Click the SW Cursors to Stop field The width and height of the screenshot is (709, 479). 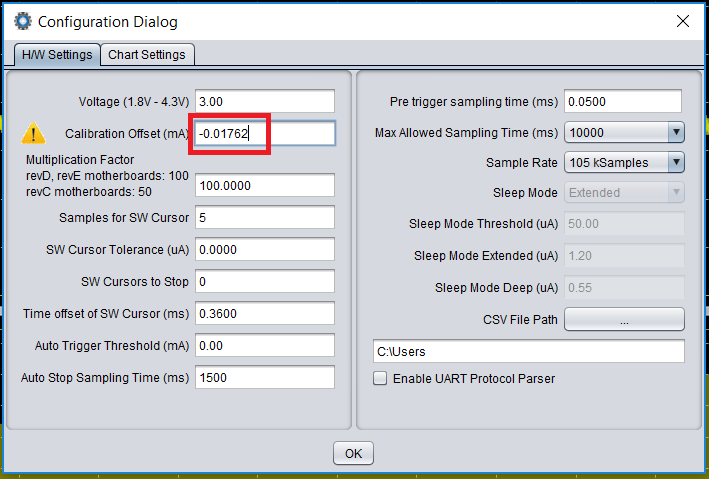point(265,281)
